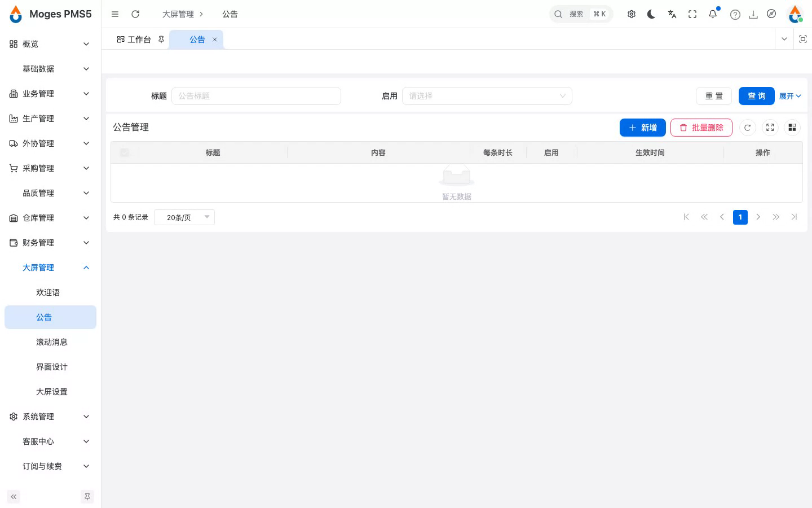Collapse the 大屏管理 sidebar menu
Image resolution: width=812 pixels, height=508 pixels.
50,268
